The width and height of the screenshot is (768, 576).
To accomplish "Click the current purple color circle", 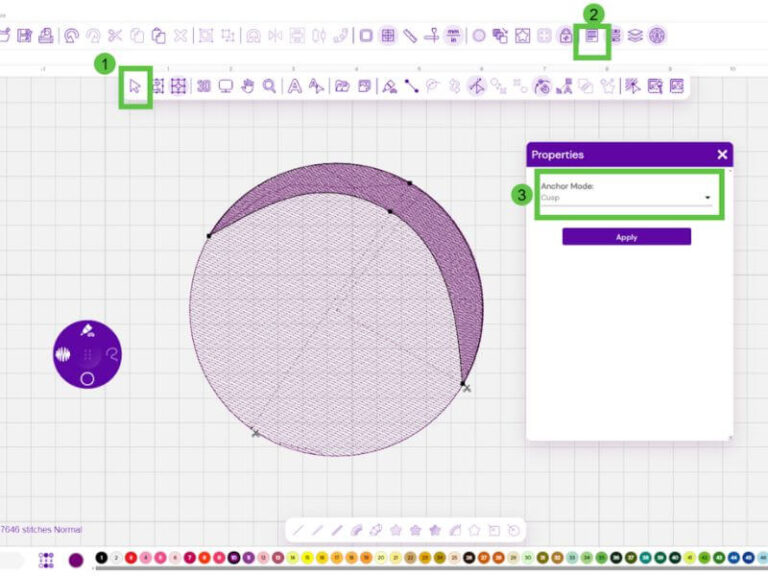I will (76, 559).
